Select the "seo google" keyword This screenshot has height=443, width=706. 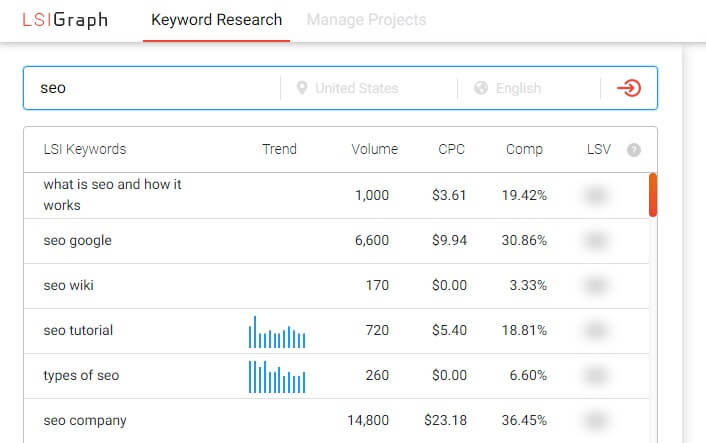[77, 240]
